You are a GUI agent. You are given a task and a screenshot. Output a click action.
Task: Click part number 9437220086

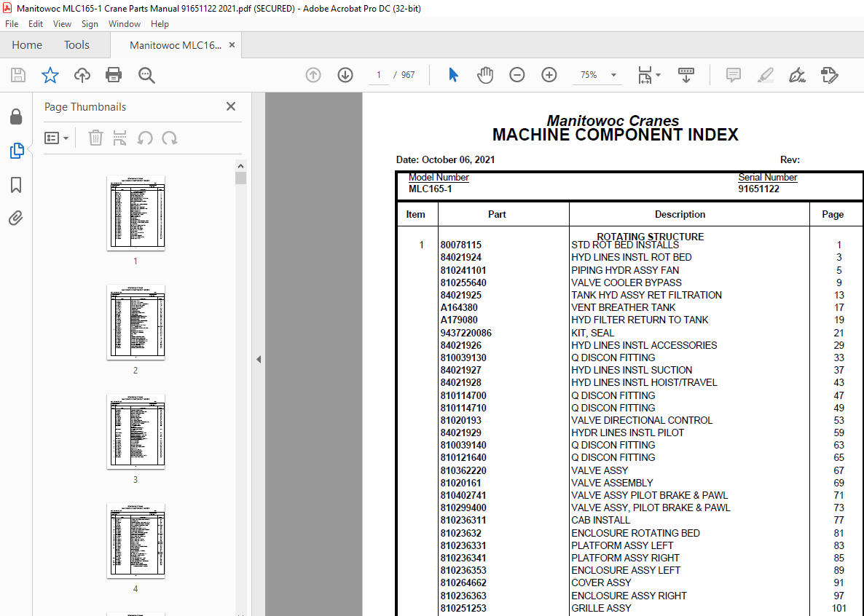466,333
